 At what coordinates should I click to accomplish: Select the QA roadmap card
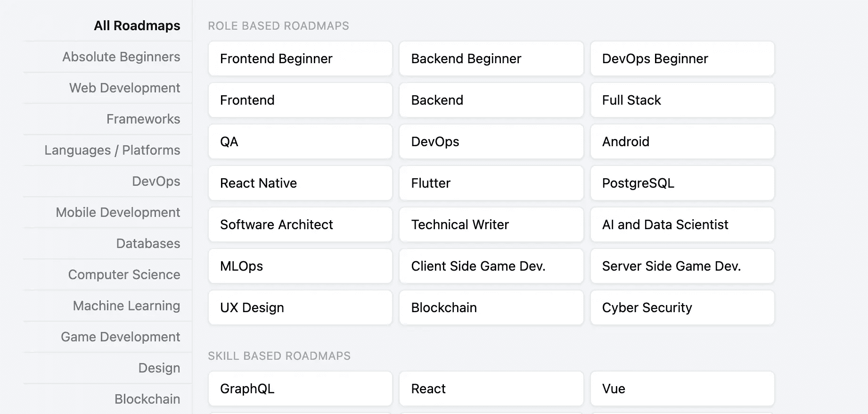click(x=300, y=141)
